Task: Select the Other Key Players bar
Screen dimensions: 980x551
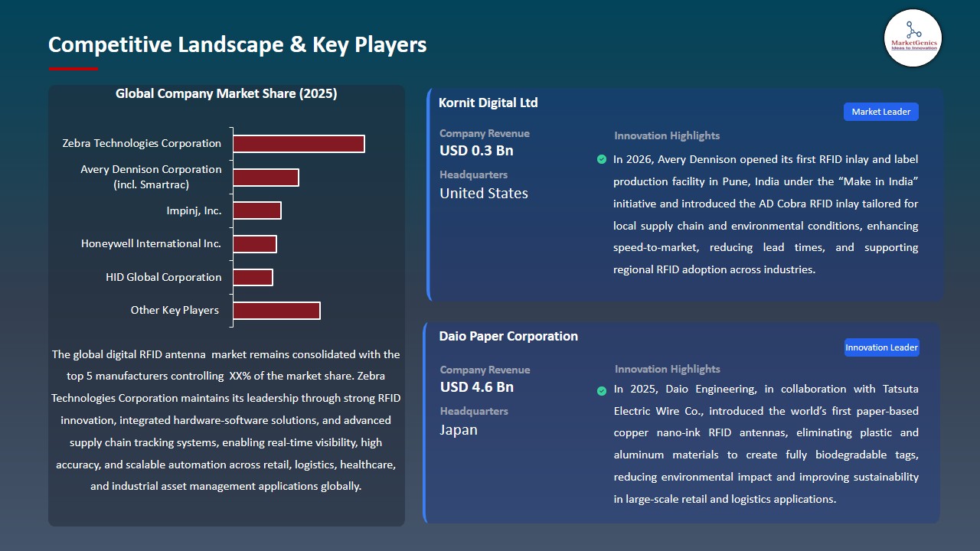Action: coord(276,311)
